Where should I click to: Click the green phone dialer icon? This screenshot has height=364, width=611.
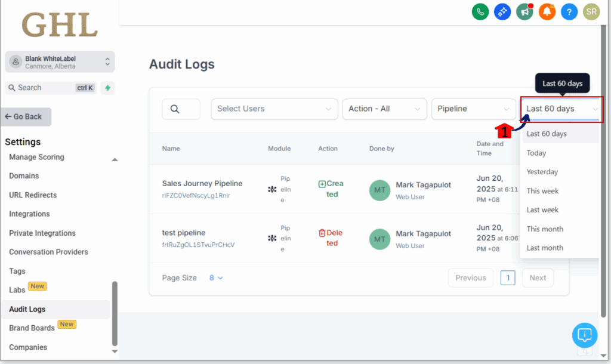(x=480, y=11)
